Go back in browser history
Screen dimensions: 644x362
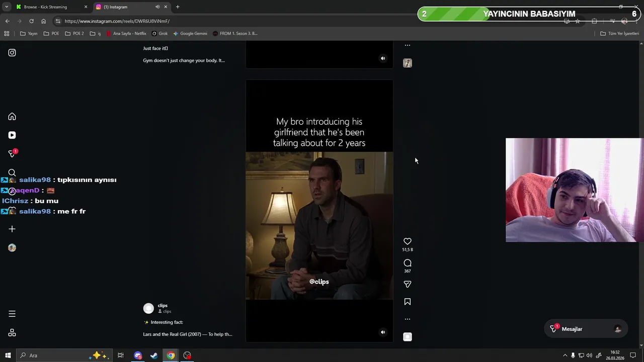7,21
